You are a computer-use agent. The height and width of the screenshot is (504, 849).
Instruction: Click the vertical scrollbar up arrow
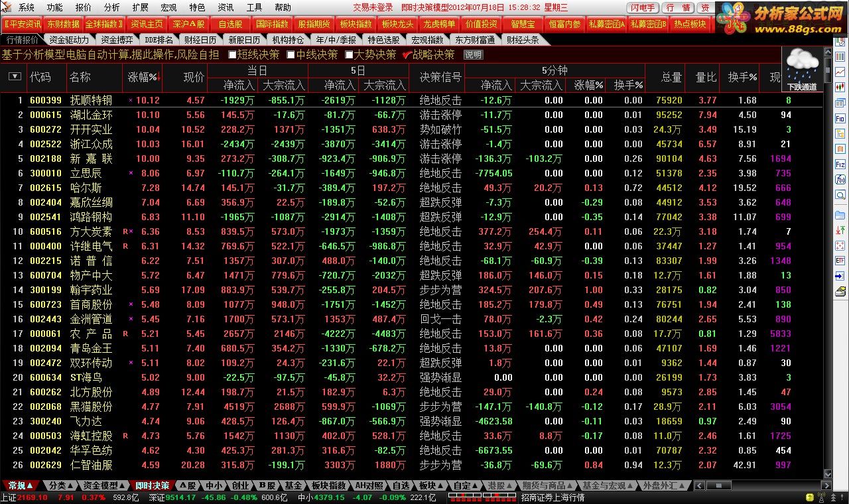(827, 52)
